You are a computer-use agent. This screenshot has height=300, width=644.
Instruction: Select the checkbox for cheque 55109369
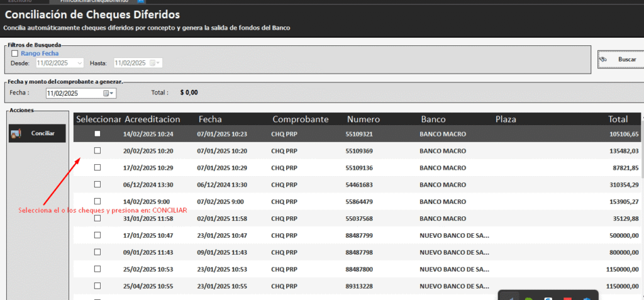click(97, 150)
